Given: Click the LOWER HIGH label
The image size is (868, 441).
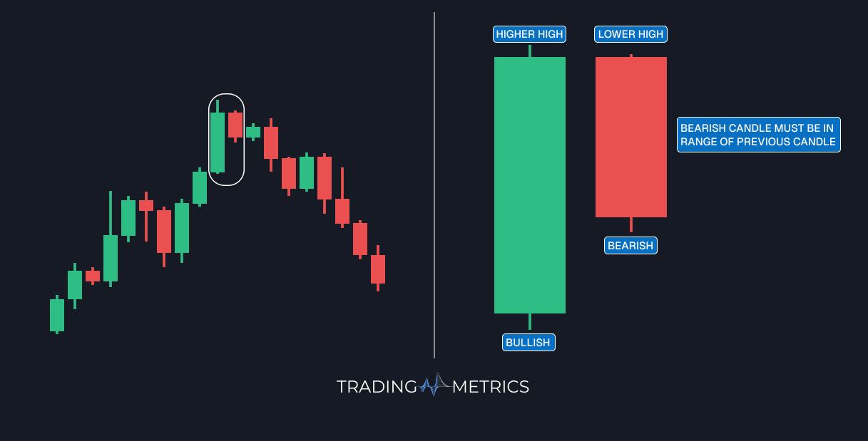Looking at the screenshot, I should point(630,34).
